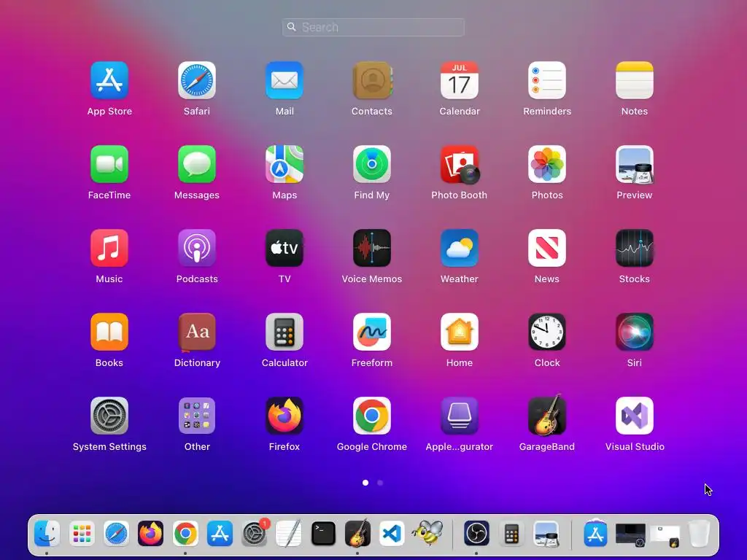Open Preview from the Dock
This screenshot has height=560, width=747.
pos(546,533)
